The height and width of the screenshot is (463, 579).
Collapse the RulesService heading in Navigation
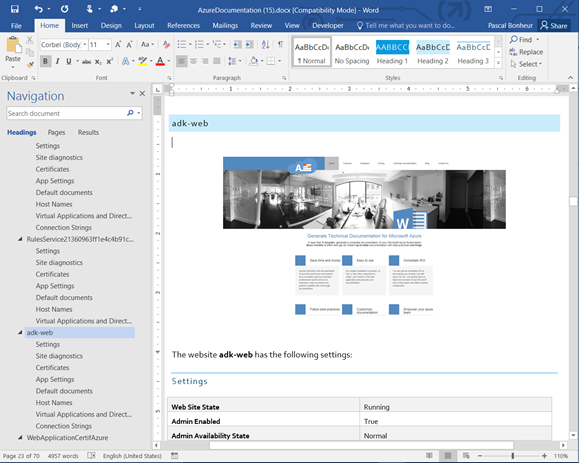coord(20,239)
